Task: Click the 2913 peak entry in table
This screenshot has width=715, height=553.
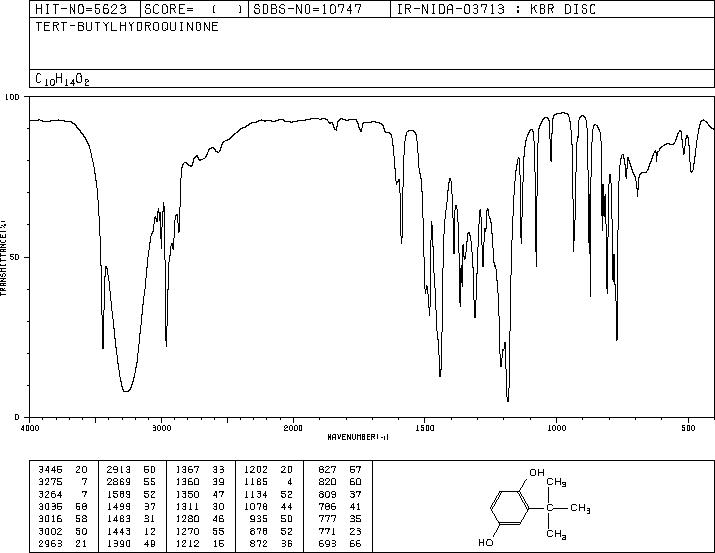Action: tap(131, 469)
